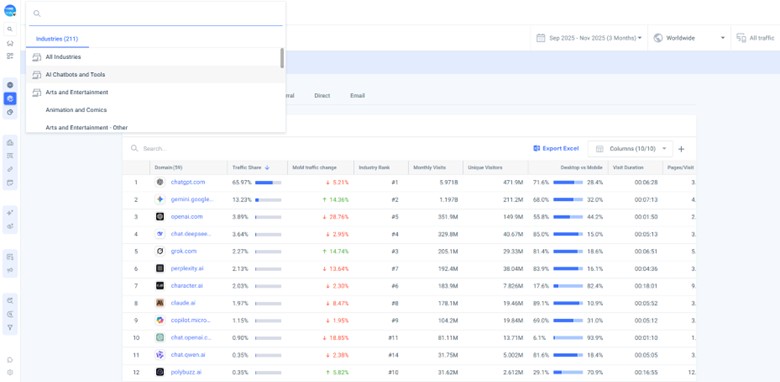Select Arts and Entertainment industry label
Screen dimensions: 780x382
pyautogui.click(x=77, y=93)
